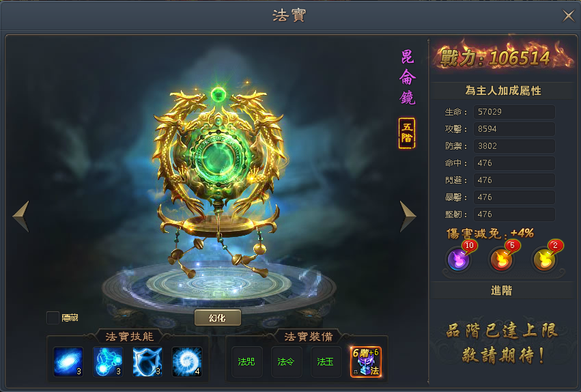This screenshot has height=392, width=581.
Task: Click the 幻化 transform button
Action: [x=218, y=318]
